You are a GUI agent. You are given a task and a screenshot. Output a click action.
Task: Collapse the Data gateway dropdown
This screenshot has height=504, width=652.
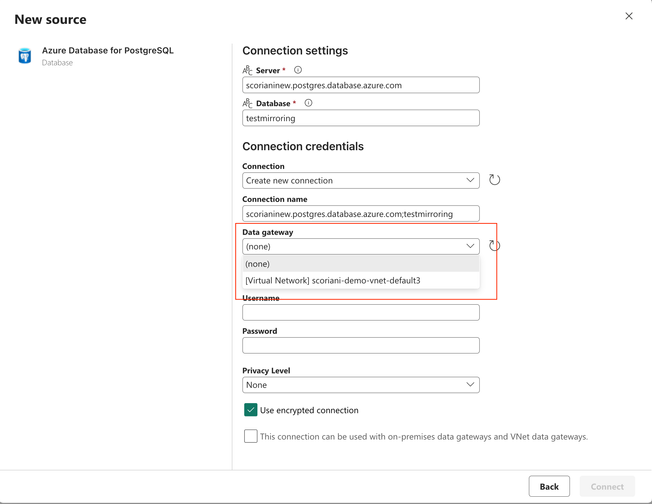[x=361, y=246]
